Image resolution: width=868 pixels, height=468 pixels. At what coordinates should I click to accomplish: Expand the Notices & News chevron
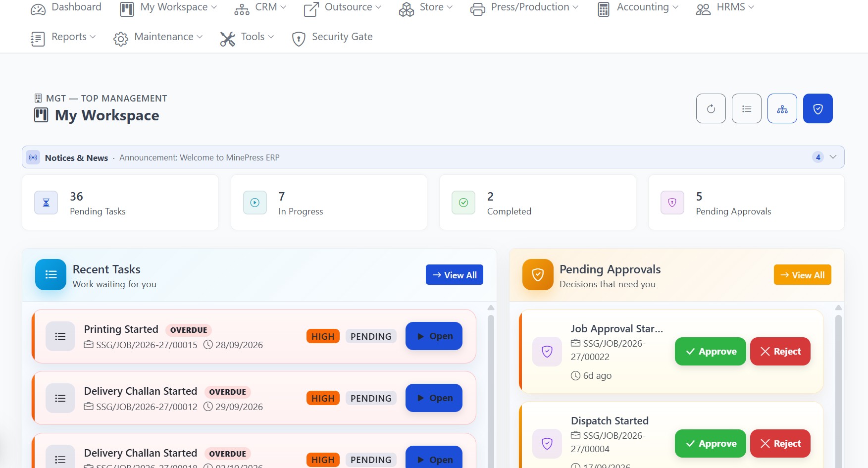pos(833,157)
